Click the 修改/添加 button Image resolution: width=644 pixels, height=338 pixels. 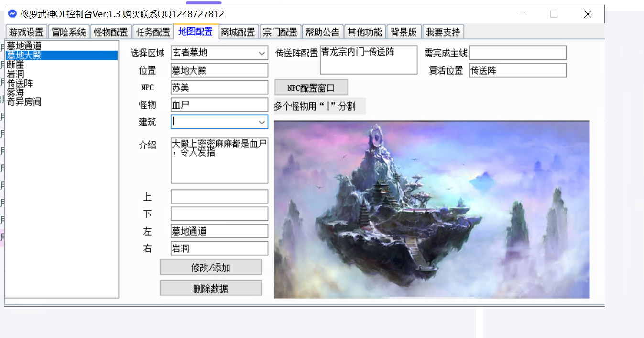211,268
